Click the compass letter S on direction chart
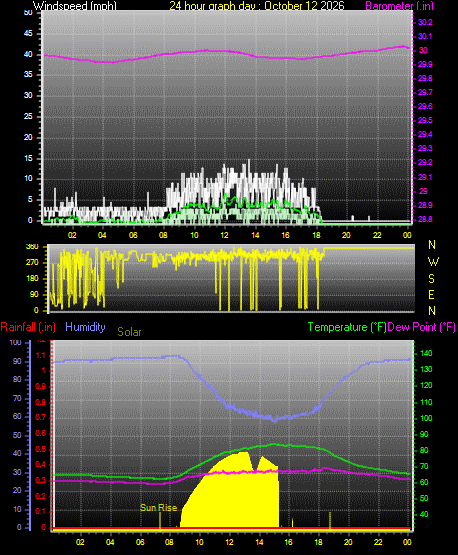Viewport: 458px width, 555px height. (x=431, y=279)
